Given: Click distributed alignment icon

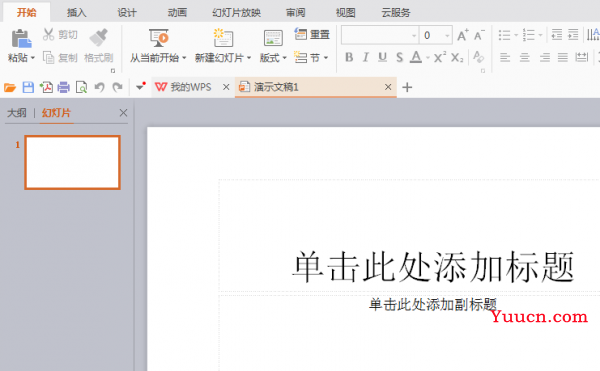Looking at the screenshot, I should (582, 57).
